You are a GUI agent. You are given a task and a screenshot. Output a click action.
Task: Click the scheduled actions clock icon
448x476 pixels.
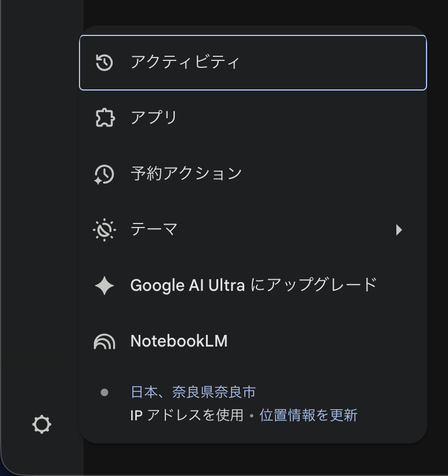pyautogui.click(x=104, y=174)
